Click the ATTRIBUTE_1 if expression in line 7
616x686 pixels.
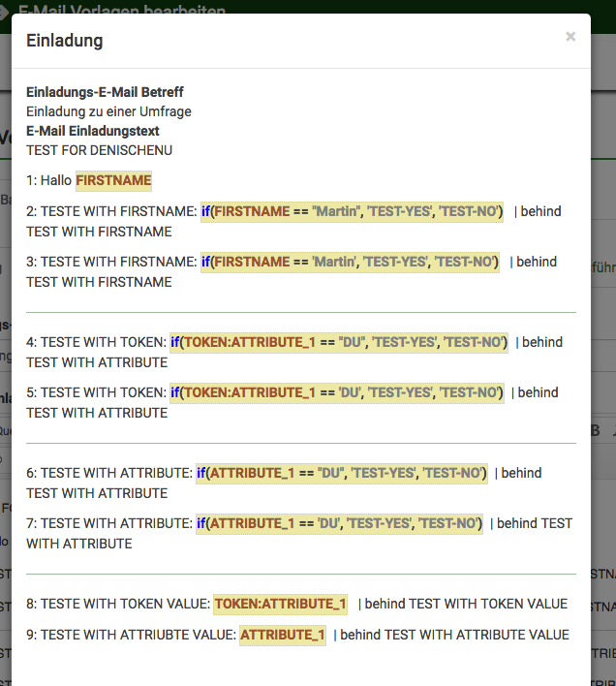pyautogui.click(x=339, y=523)
